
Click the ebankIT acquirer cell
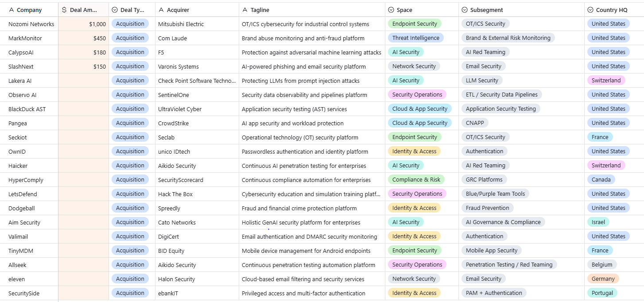tap(197, 293)
